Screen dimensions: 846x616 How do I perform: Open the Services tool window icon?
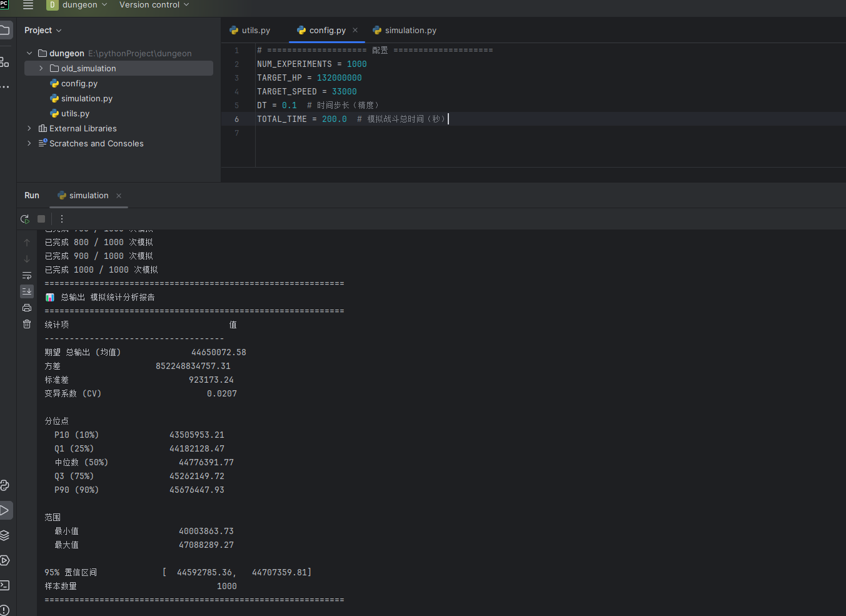click(5, 560)
